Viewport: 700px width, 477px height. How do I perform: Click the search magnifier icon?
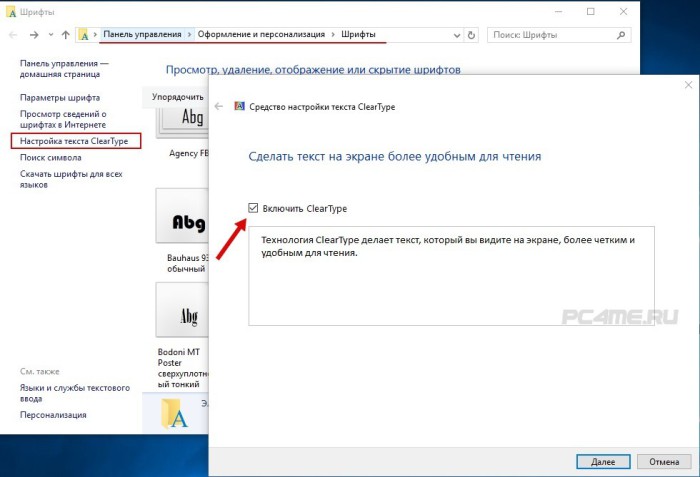click(x=621, y=35)
